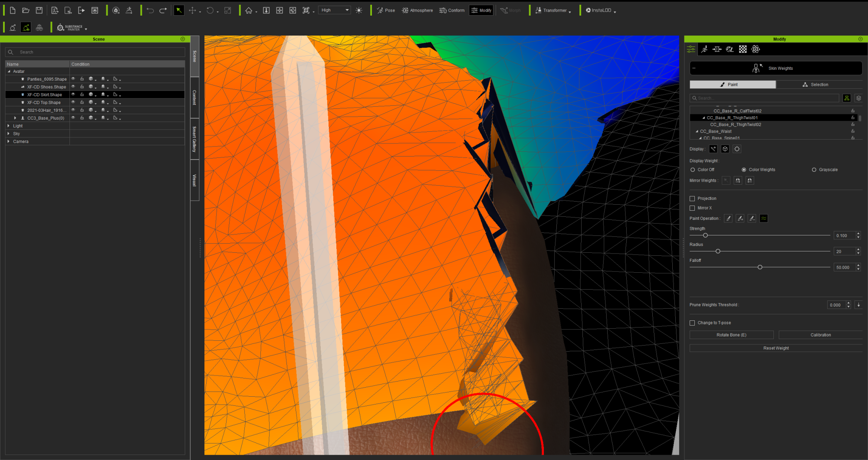This screenshot has height=460, width=868.
Task: Expand the CC3_Base_Plus(0) node
Action: [15, 118]
